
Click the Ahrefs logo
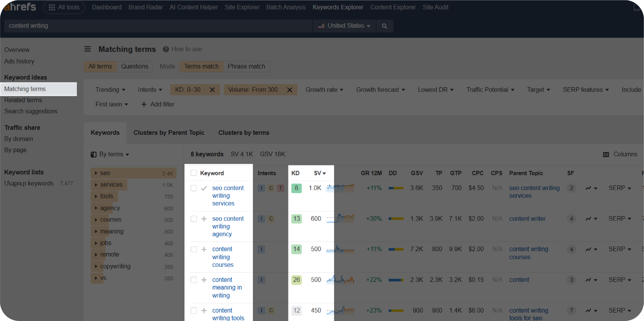[x=20, y=7]
